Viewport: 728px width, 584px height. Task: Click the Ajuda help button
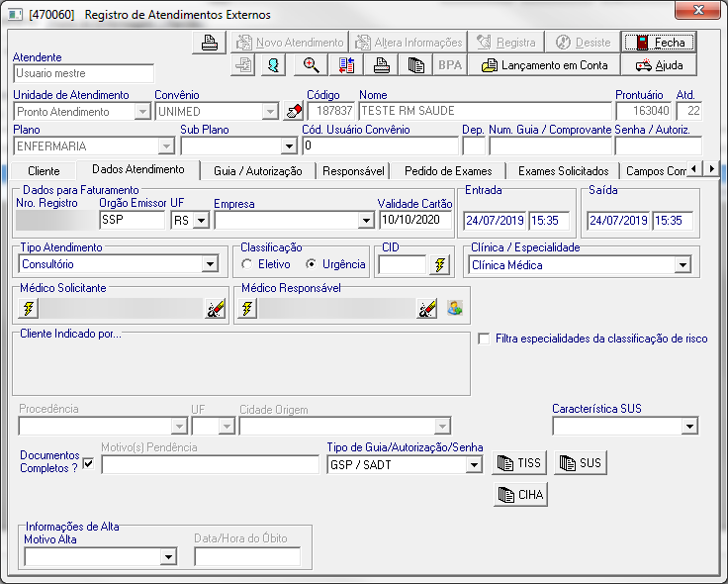click(660, 65)
